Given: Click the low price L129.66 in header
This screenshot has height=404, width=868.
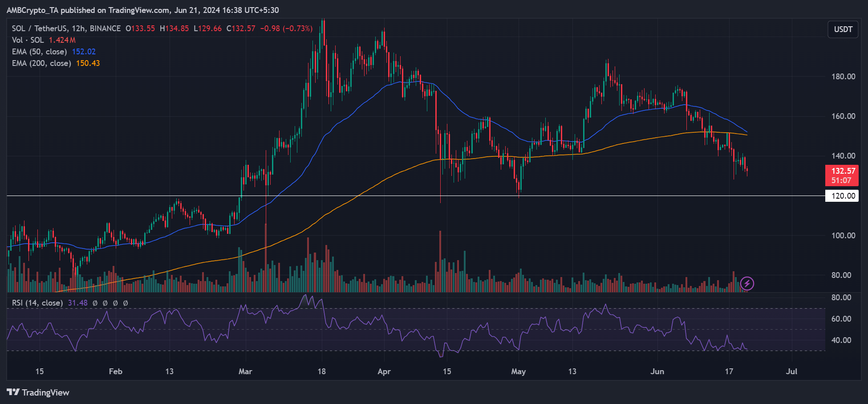Looking at the screenshot, I should pyautogui.click(x=207, y=29).
